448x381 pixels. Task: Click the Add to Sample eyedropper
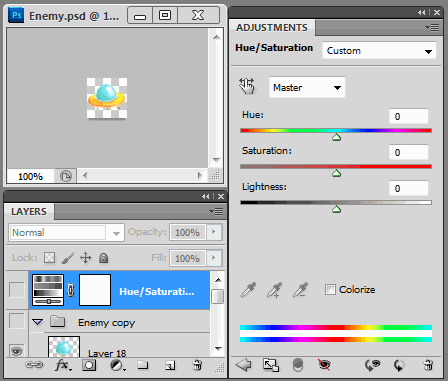[x=275, y=290]
